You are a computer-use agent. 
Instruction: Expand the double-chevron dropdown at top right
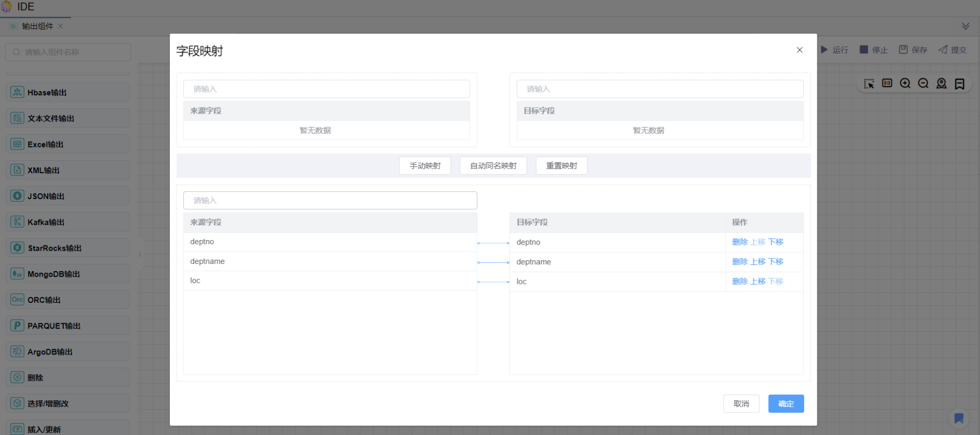965,26
